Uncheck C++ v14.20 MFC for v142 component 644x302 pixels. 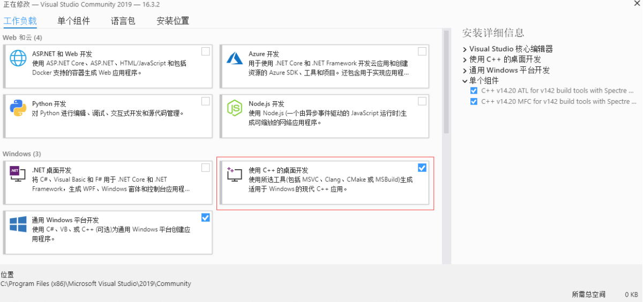[x=474, y=101]
